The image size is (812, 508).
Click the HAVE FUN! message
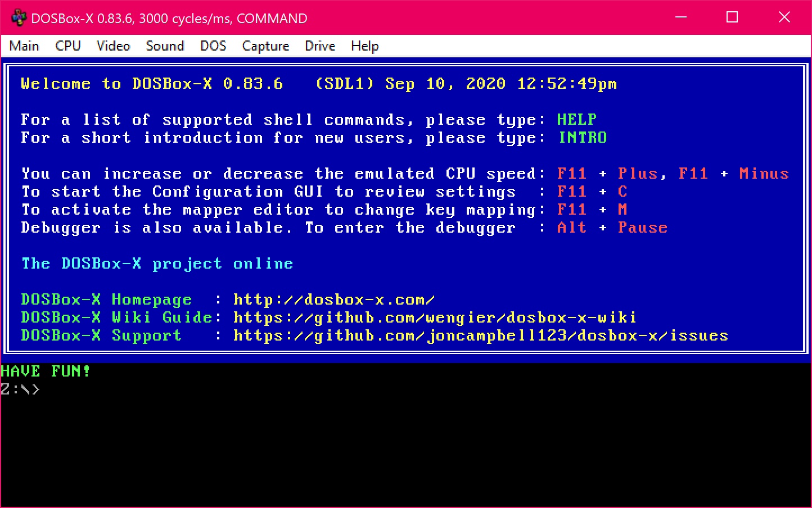coord(46,371)
